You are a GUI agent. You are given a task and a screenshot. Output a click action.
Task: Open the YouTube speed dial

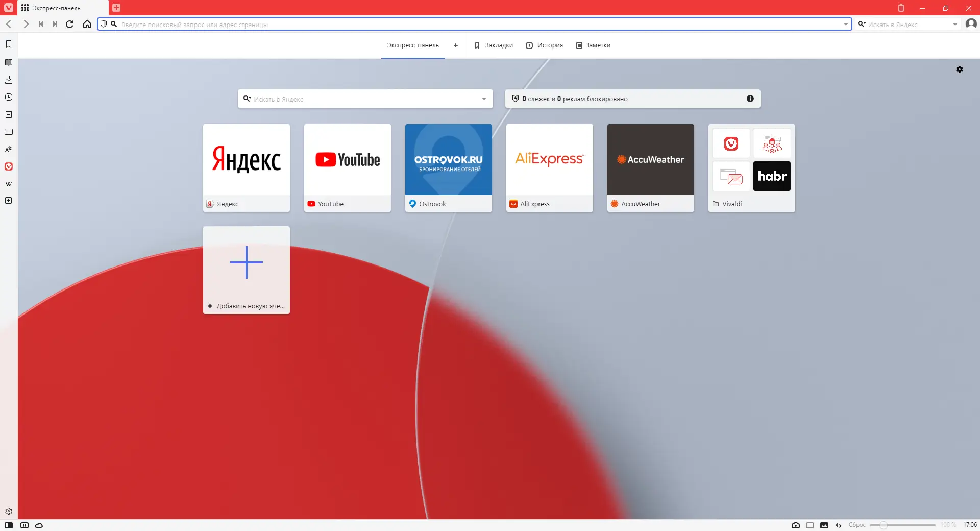348,168
